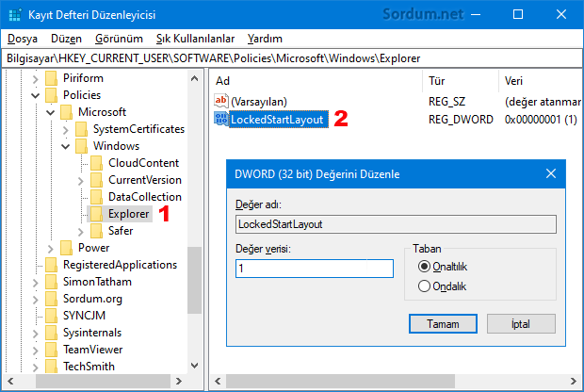The height and width of the screenshot is (392, 584).
Task: Click the values pane scroll right arrow
Action: (x=574, y=382)
